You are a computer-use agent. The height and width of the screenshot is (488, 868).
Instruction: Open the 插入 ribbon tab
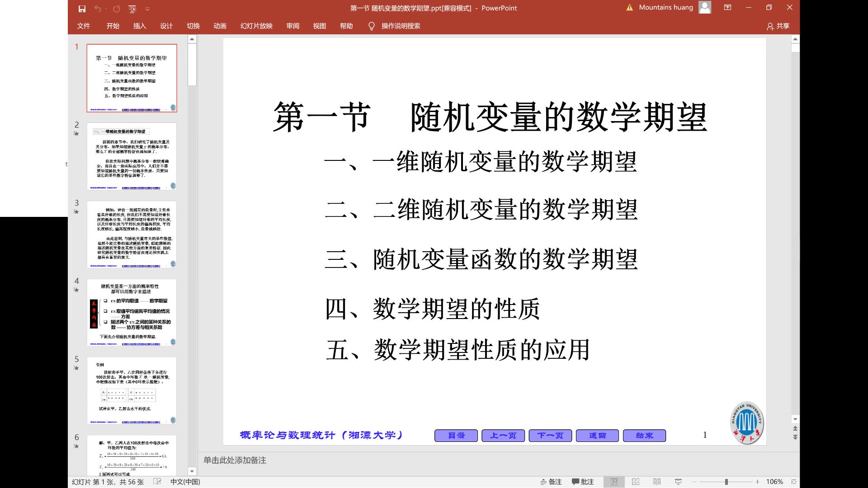[x=139, y=26]
